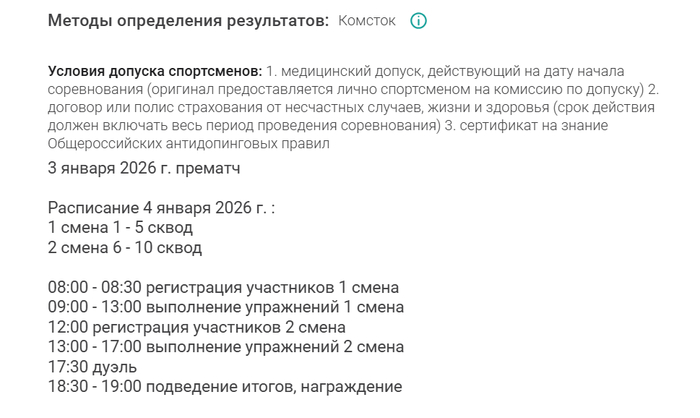Screen dimensions: 700x418
Task: Click the Методы определения результатов label
Action: click(188, 21)
